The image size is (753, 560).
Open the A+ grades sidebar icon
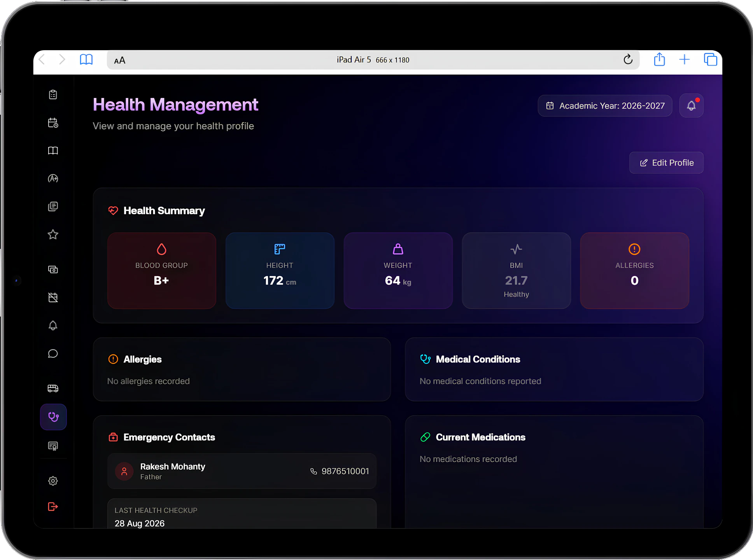point(53,178)
